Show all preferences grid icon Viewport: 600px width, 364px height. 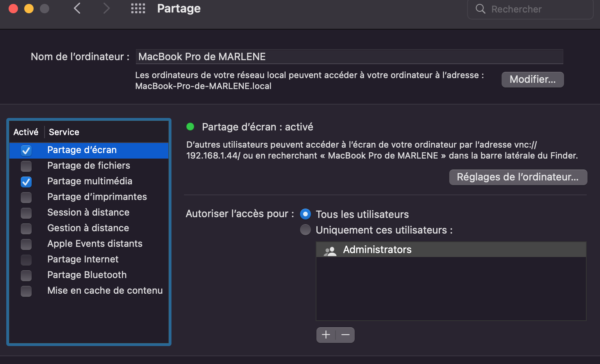coord(138,9)
